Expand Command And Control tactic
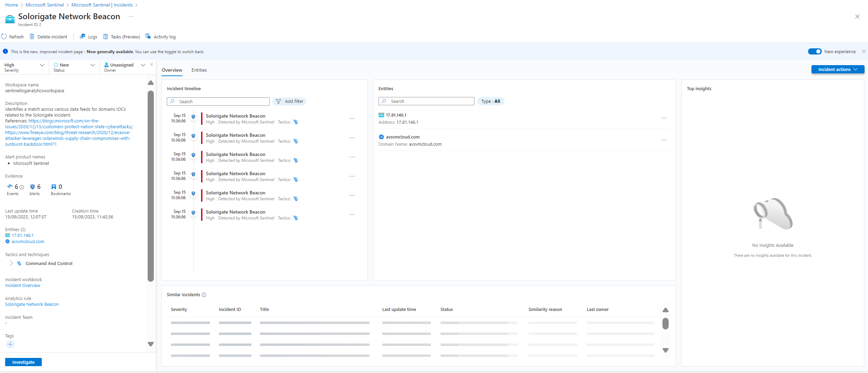868x373 pixels. [11, 263]
